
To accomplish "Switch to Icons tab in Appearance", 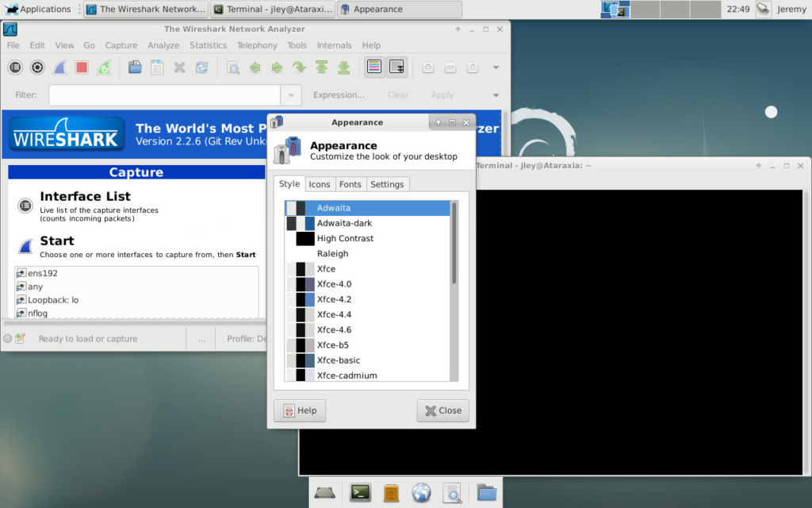I will pos(320,184).
